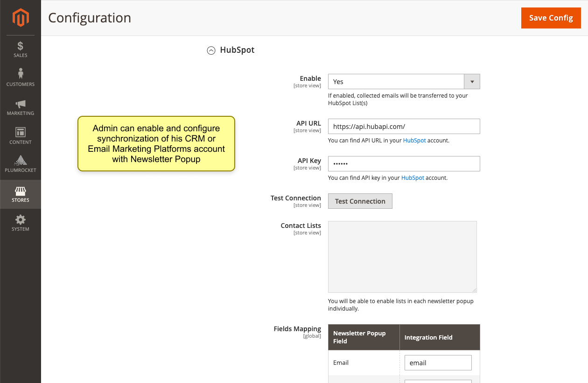Open the Marketing menu

21,107
